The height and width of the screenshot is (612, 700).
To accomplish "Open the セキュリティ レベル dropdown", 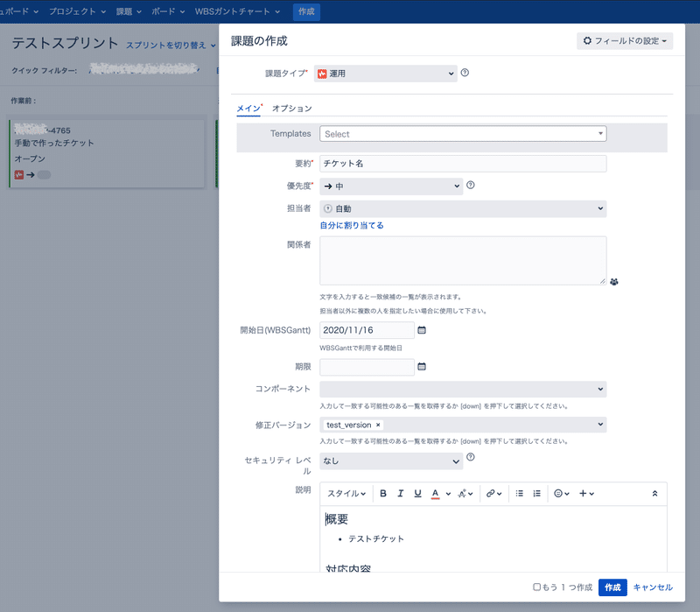I will tap(391, 461).
